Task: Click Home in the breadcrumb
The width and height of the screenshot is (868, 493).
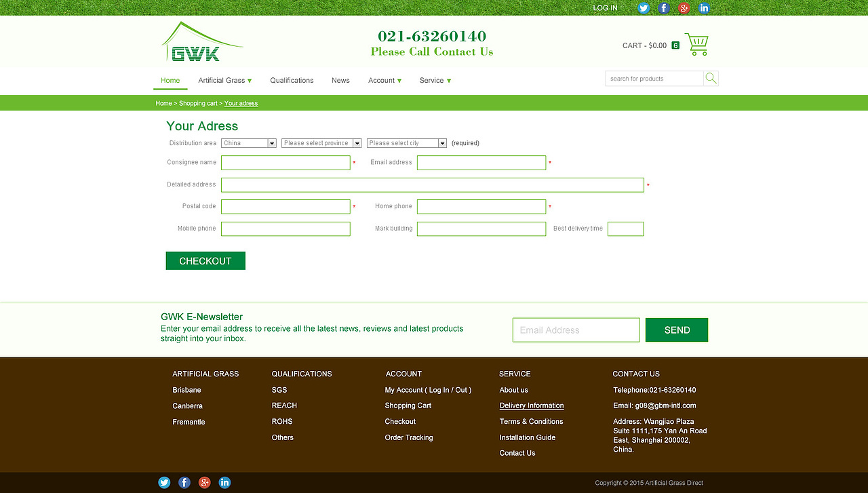Action: pyautogui.click(x=163, y=104)
